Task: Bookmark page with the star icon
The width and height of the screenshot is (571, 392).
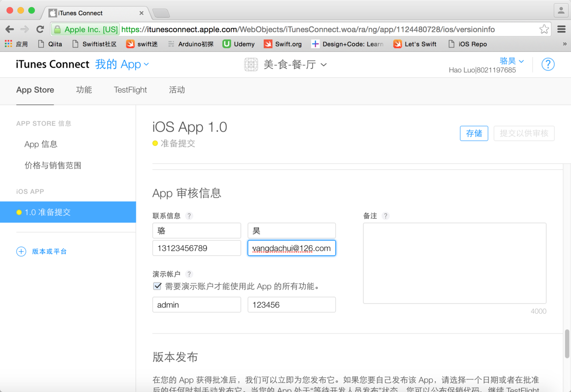Action: pyautogui.click(x=544, y=29)
